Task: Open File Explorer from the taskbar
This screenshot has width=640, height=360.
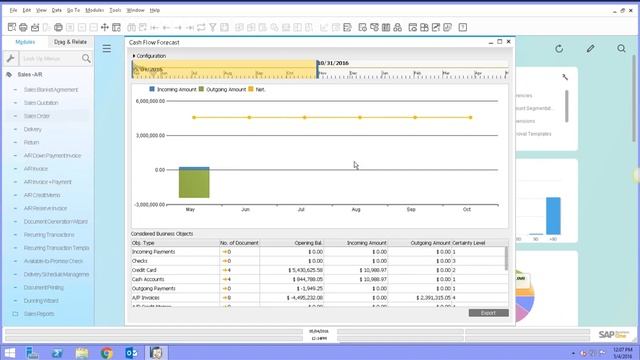Action: 82,353
